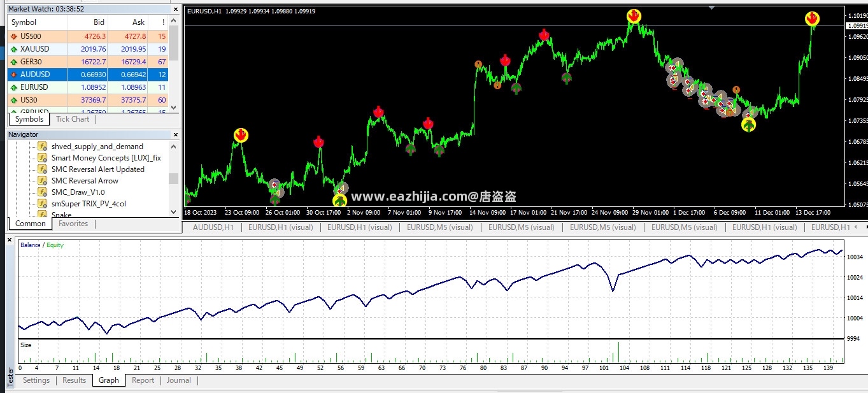Click the yellow-circled sell arrow near 13 Dec
The width and height of the screenshot is (868, 393).
click(x=812, y=19)
